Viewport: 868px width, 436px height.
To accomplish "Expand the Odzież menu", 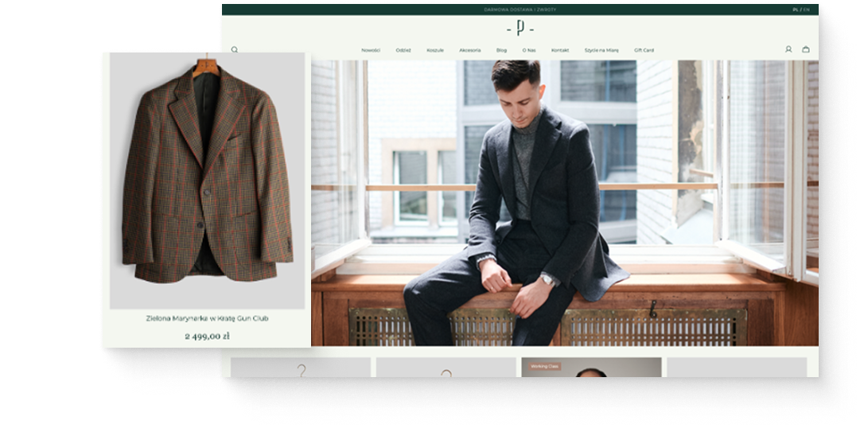I will 403,50.
